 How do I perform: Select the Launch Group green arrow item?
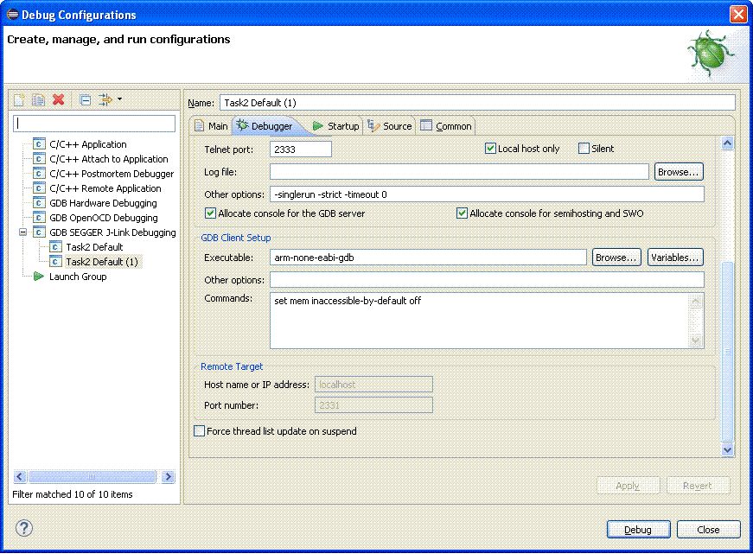(x=78, y=277)
